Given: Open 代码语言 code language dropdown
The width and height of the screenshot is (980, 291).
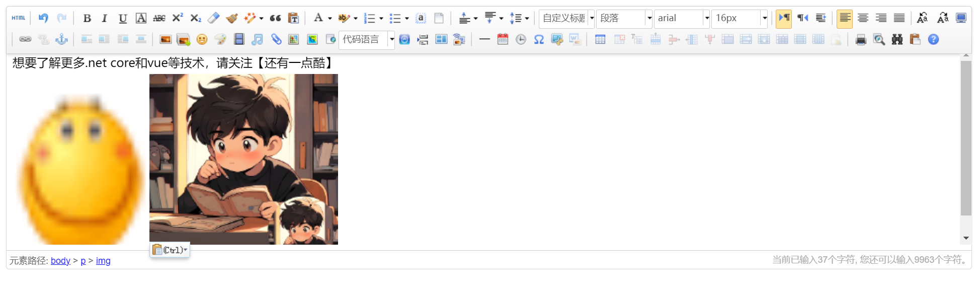Looking at the screenshot, I should pos(367,39).
